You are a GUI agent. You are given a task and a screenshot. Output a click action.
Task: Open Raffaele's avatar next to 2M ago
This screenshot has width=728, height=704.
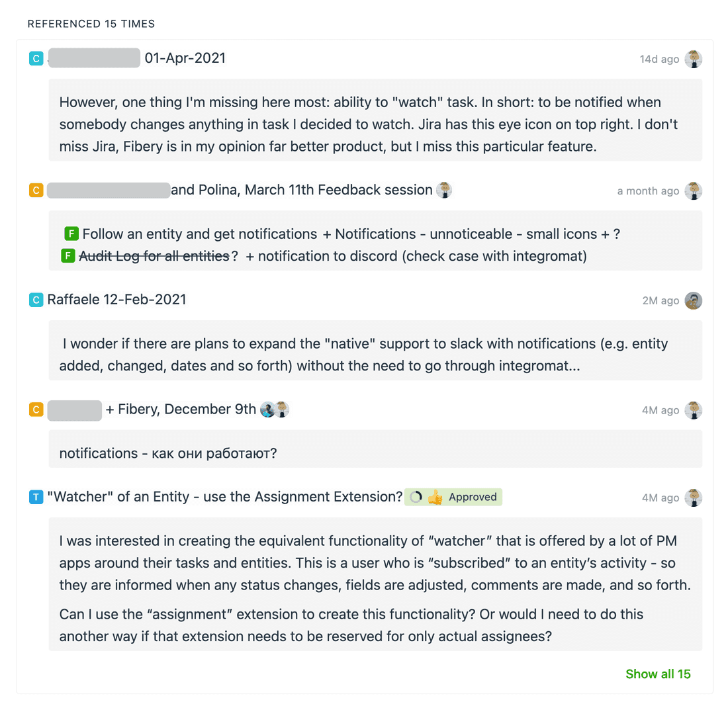[693, 300]
